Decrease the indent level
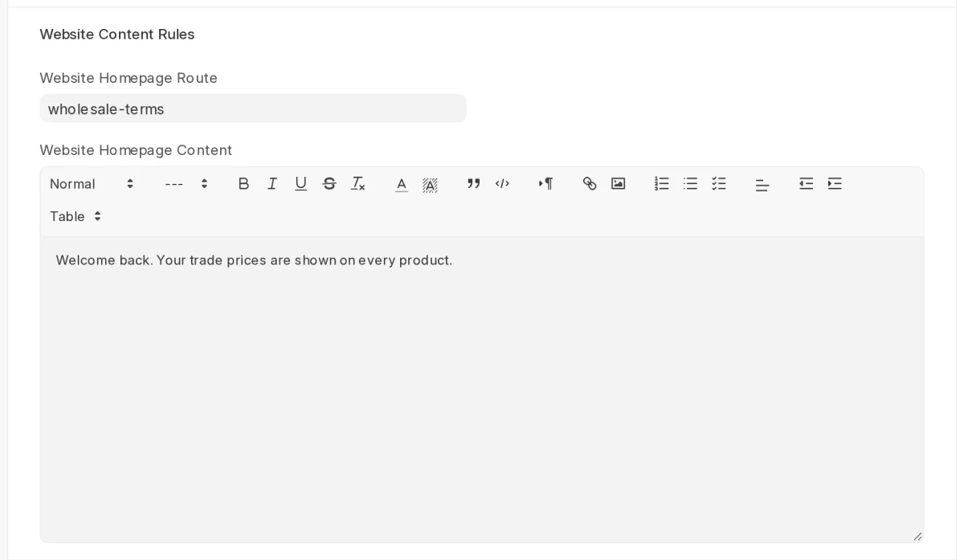 click(x=807, y=184)
